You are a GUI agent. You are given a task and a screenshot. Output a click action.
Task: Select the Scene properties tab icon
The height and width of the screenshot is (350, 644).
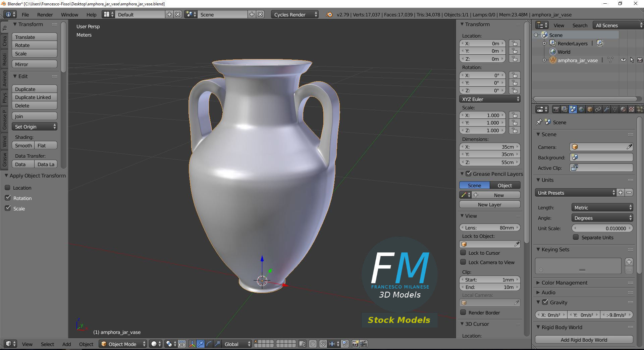click(x=573, y=109)
